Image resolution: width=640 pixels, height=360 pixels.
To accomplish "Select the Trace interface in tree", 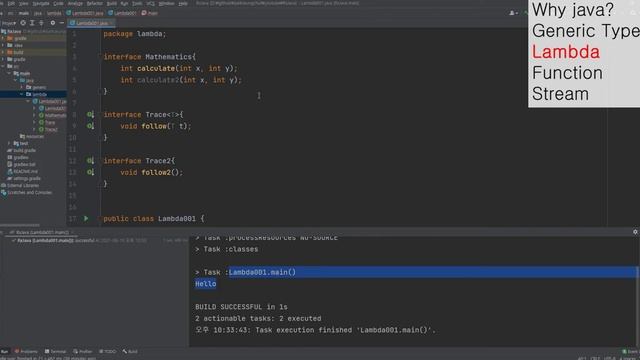I will click(47, 122).
